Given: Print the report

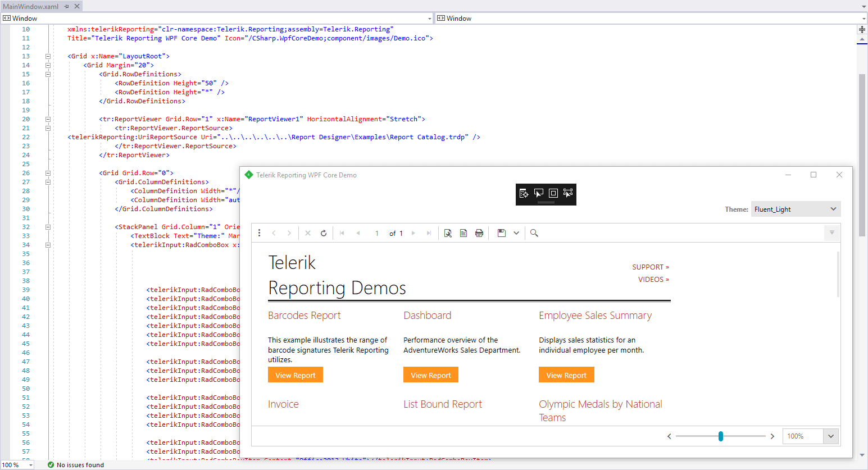Looking at the screenshot, I should coord(479,233).
